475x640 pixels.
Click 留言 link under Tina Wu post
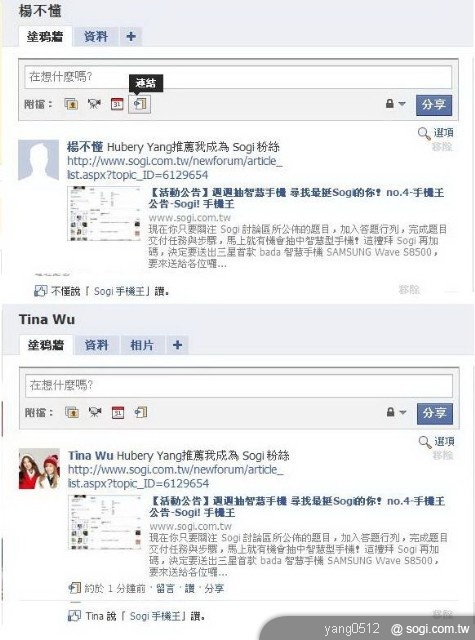point(165,588)
